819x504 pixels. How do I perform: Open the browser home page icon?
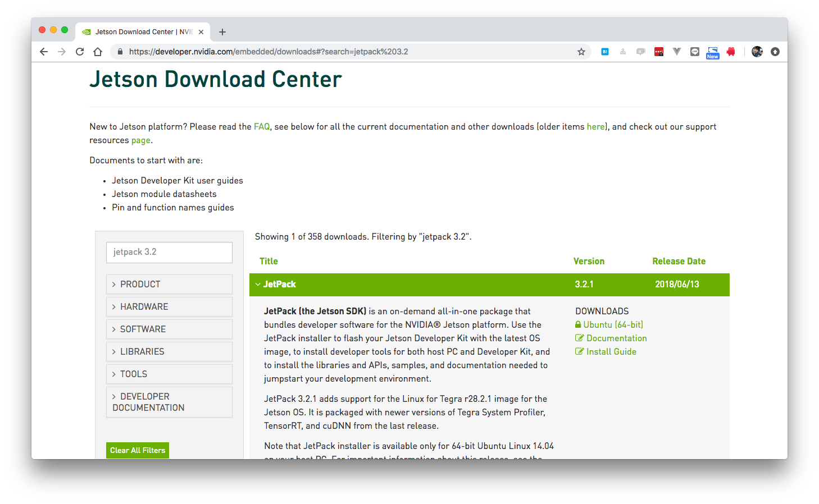[x=98, y=52]
